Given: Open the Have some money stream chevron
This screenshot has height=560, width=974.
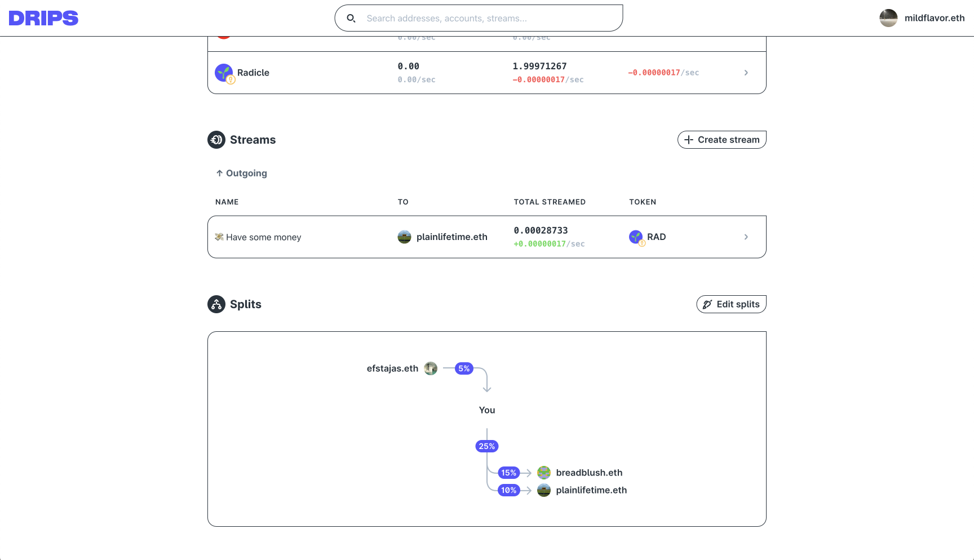Looking at the screenshot, I should [746, 237].
